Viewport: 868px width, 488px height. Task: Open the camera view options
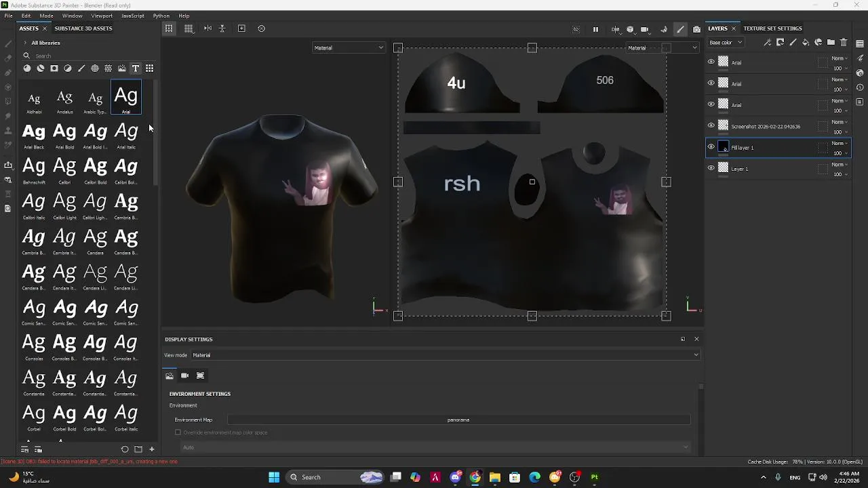(x=645, y=29)
